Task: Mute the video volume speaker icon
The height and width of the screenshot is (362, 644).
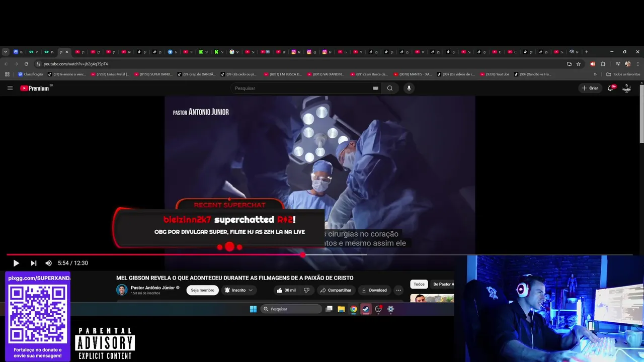Action: click(48, 263)
